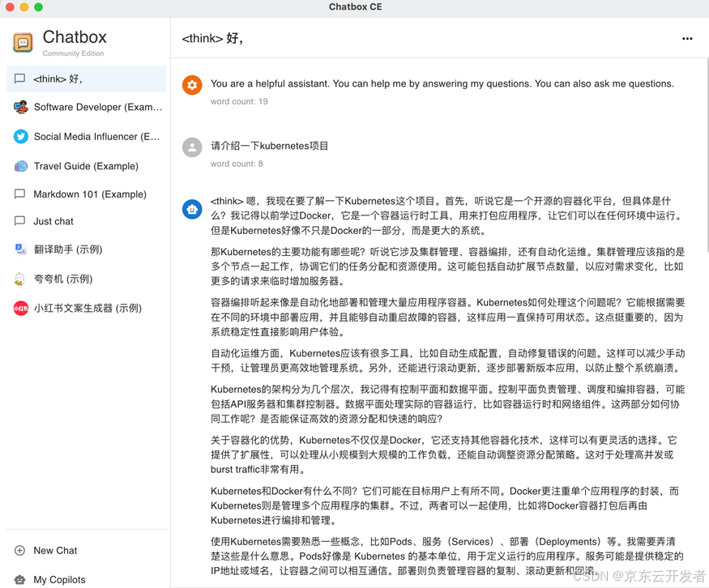Select 翻译助手 (示例) conversation
This screenshot has width=709, height=588.
(x=87, y=249)
